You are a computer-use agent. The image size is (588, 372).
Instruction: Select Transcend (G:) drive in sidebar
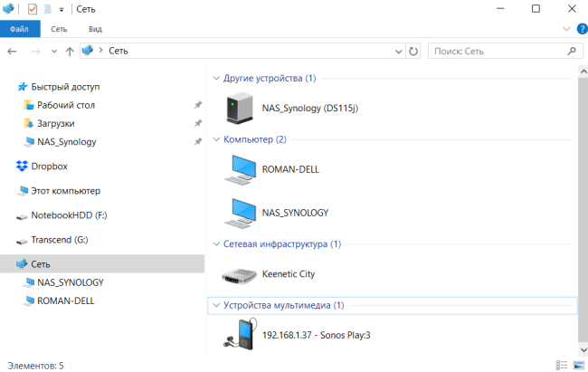point(59,240)
